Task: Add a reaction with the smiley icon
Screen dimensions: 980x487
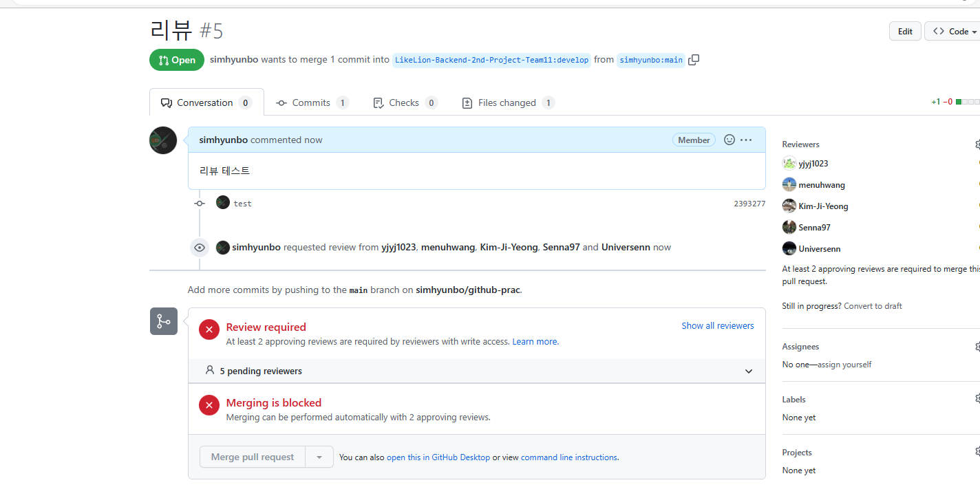Action: point(729,140)
